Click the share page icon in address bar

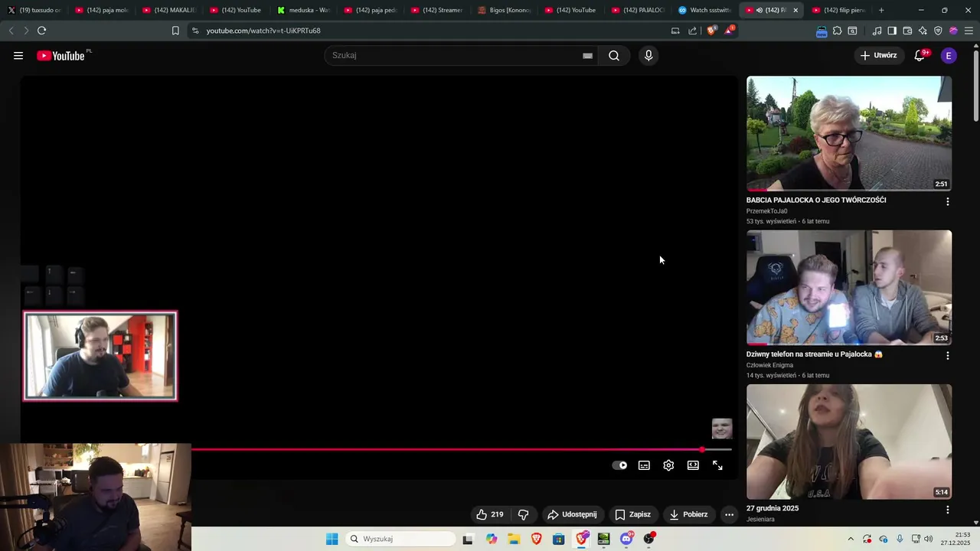tap(693, 31)
